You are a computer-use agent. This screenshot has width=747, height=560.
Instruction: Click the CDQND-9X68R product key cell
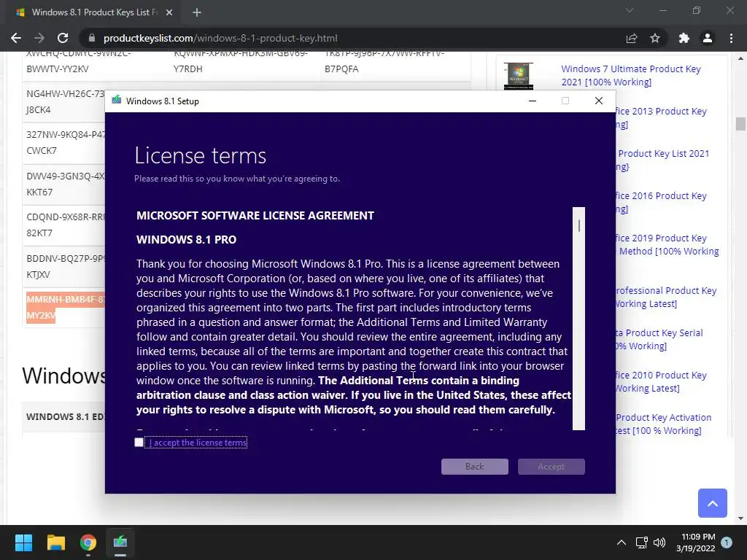tap(66, 225)
